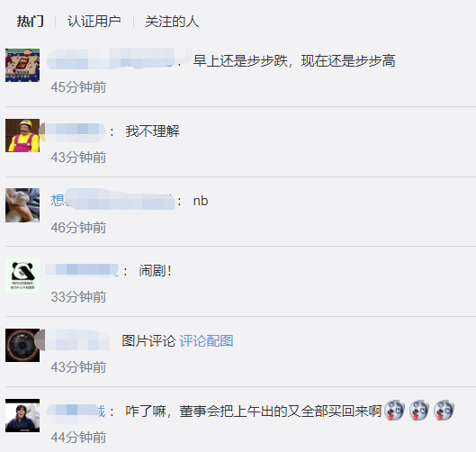Click the username starting with 想

[x=112, y=201]
